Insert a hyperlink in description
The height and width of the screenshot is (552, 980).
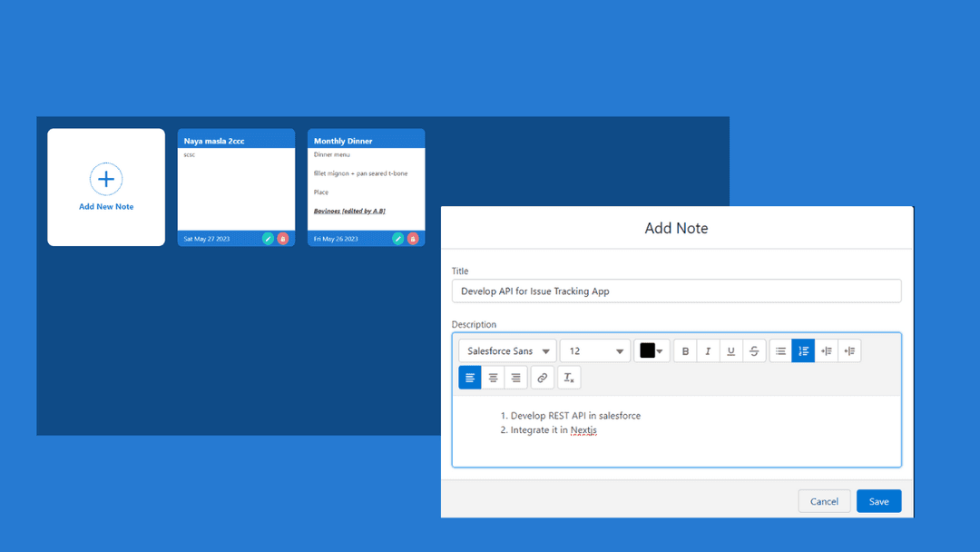[542, 378]
